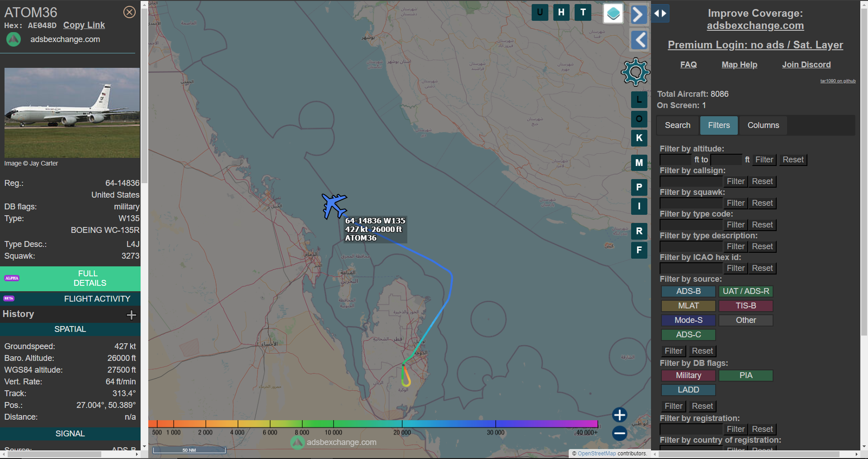Screen dimensions: 868x459
Task: Open the Map Help link
Action: pos(739,65)
